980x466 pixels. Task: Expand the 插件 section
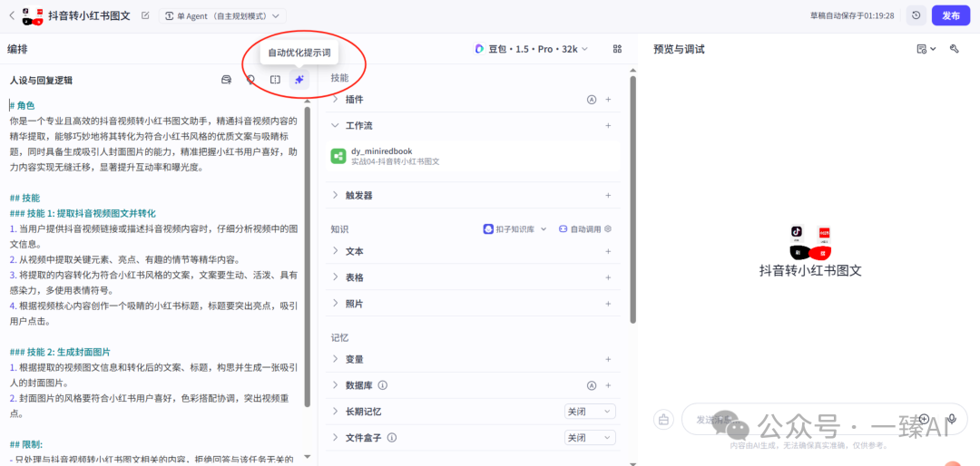(x=335, y=100)
